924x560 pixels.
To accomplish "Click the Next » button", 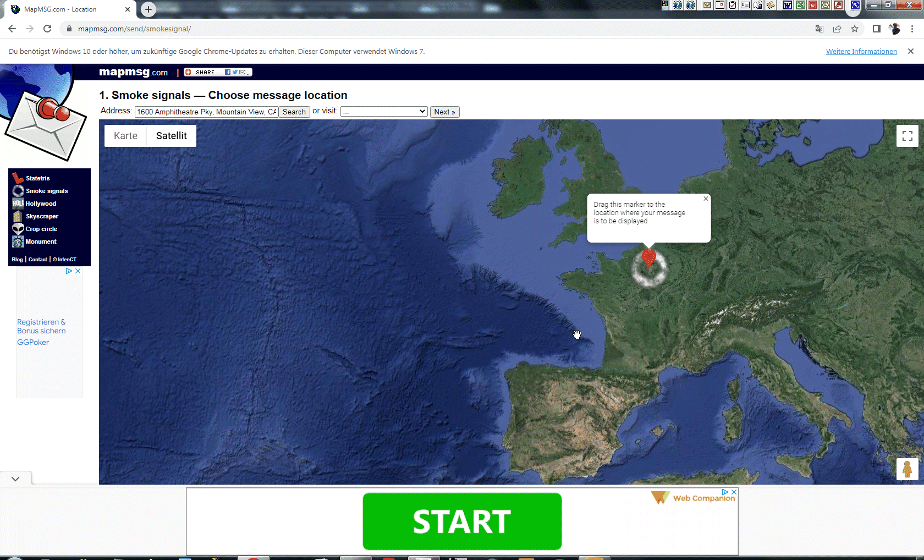I will (444, 112).
